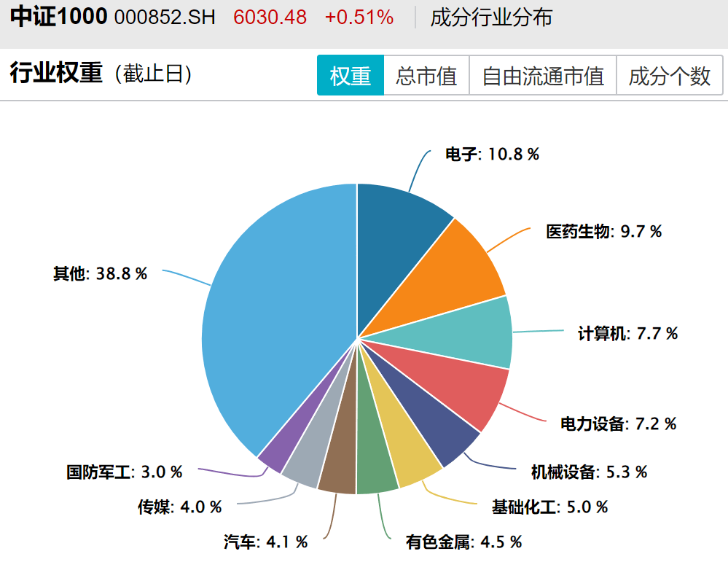The width and height of the screenshot is (728, 562).
Task: Click the label 电力设备: 7.2 %
Action: pyautogui.click(x=619, y=424)
